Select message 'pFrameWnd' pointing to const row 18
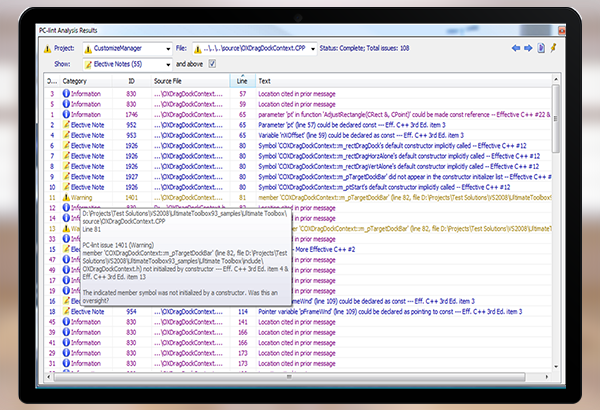Viewport: 600px width, 410px height. point(390,312)
